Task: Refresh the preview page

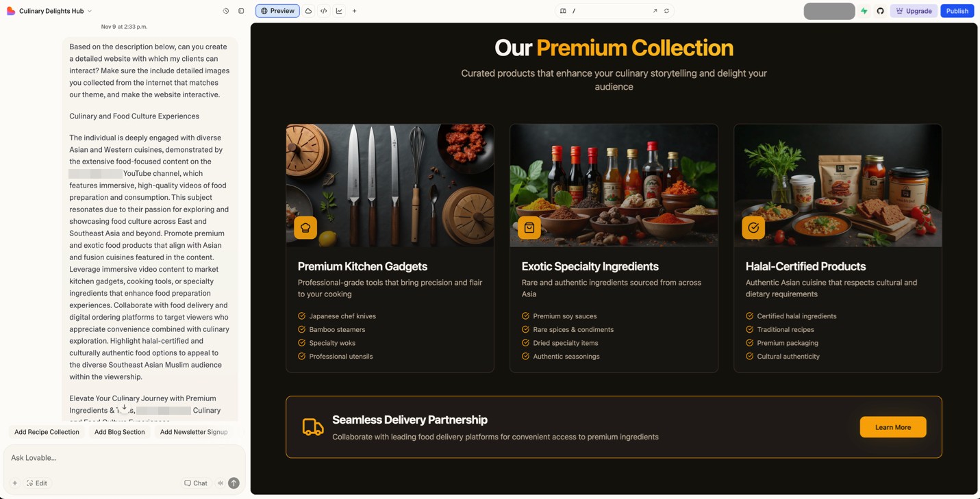Action: (666, 11)
